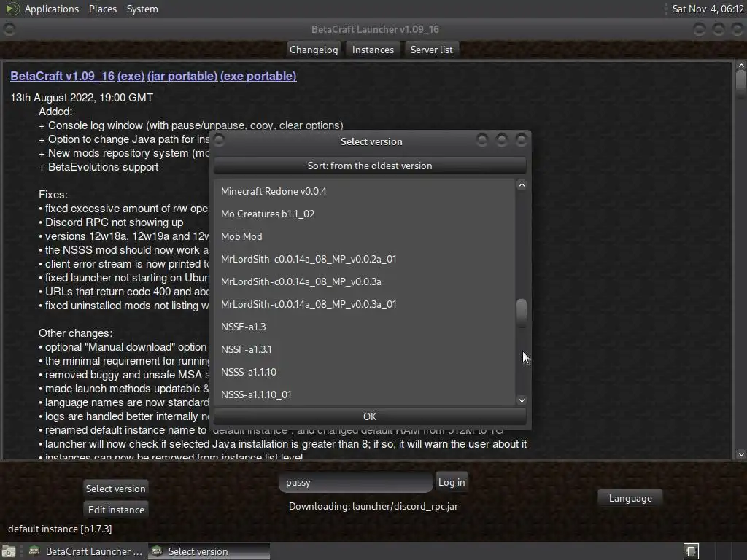Click the Edit instance button

(x=116, y=510)
